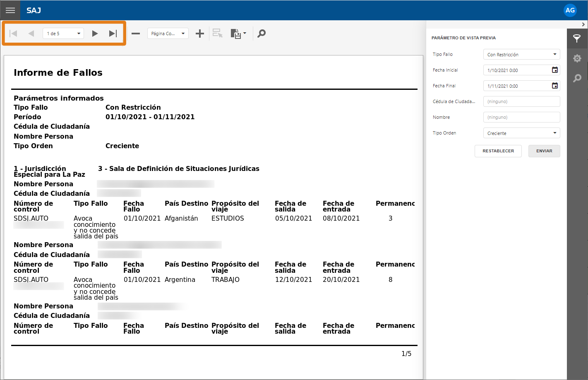Click the period '01/10/2021 - 01/11/2021'
This screenshot has height=380, width=588.
tap(150, 117)
